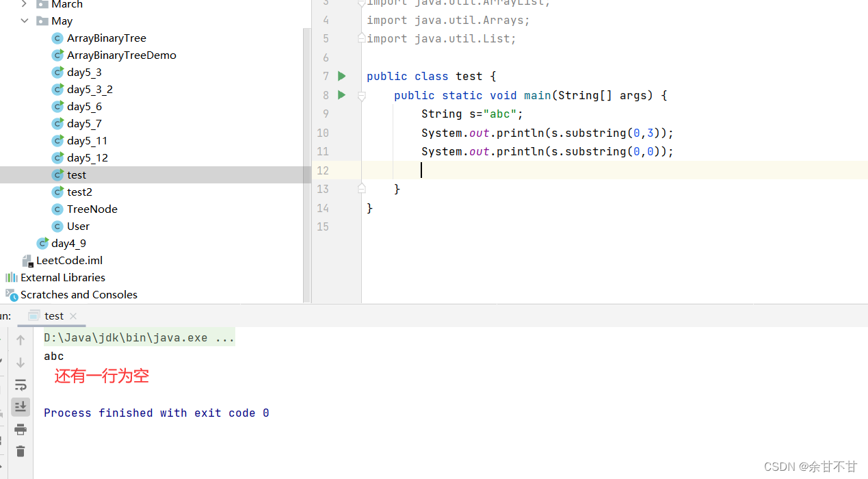Click the console Down the Stack Trace arrow
Image resolution: width=868 pixels, height=479 pixels.
[x=21, y=363]
